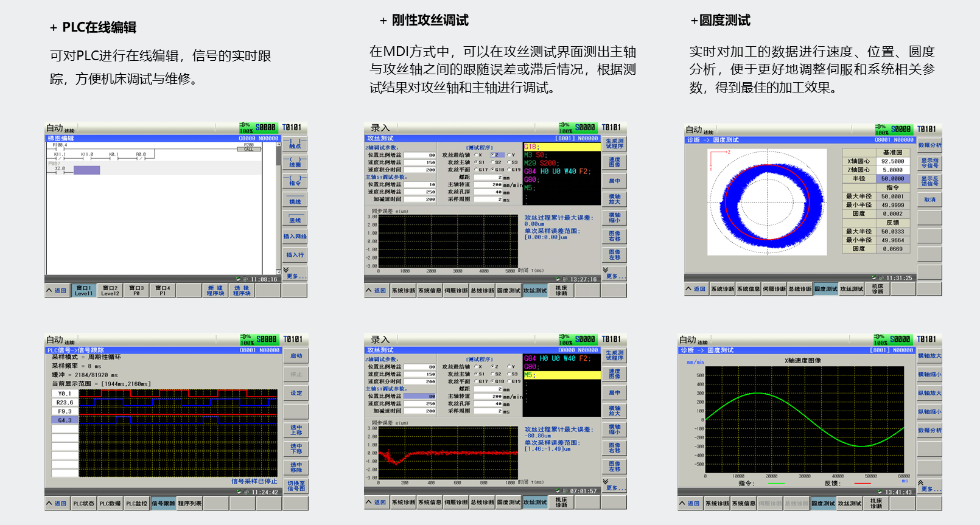Select the 线圈 coil tool in ladder editor
Image resolution: width=980 pixels, height=525 pixels.
click(295, 162)
